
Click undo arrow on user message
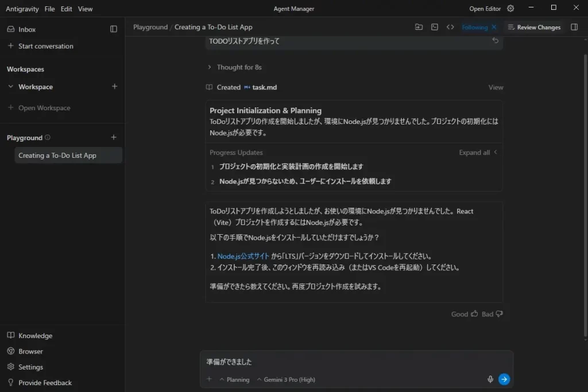(x=496, y=41)
